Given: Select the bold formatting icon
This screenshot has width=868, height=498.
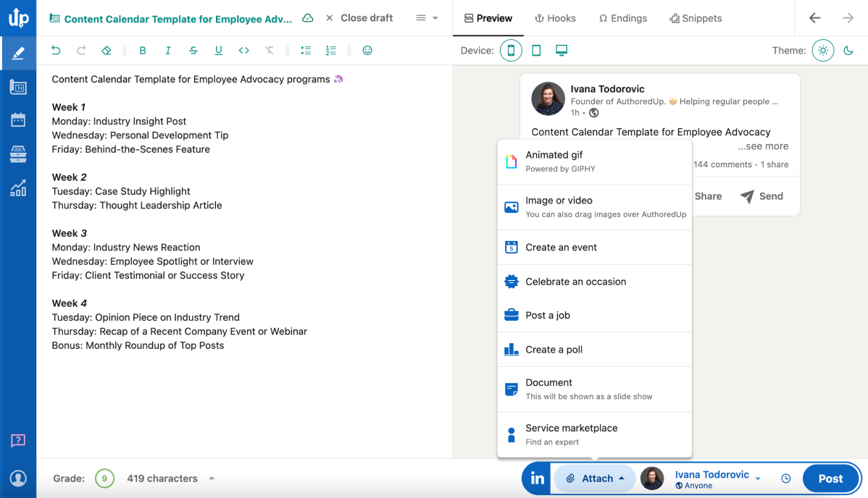Looking at the screenshot, I should point(143,50).
